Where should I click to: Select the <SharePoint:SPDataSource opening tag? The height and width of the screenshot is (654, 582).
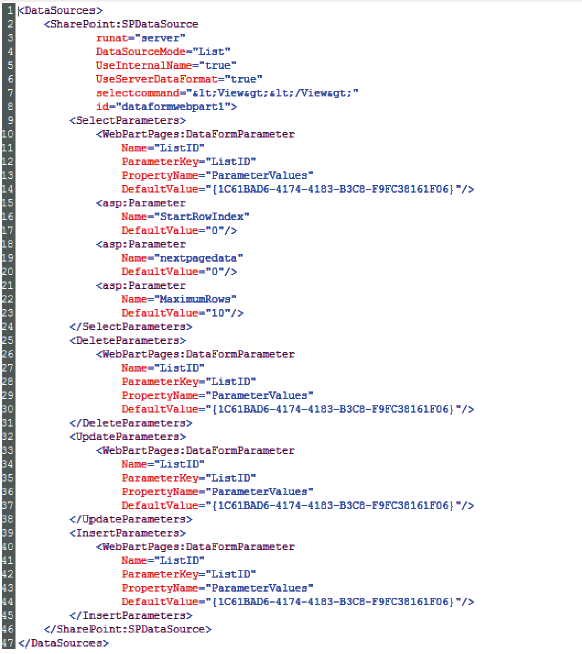(121, 24)
